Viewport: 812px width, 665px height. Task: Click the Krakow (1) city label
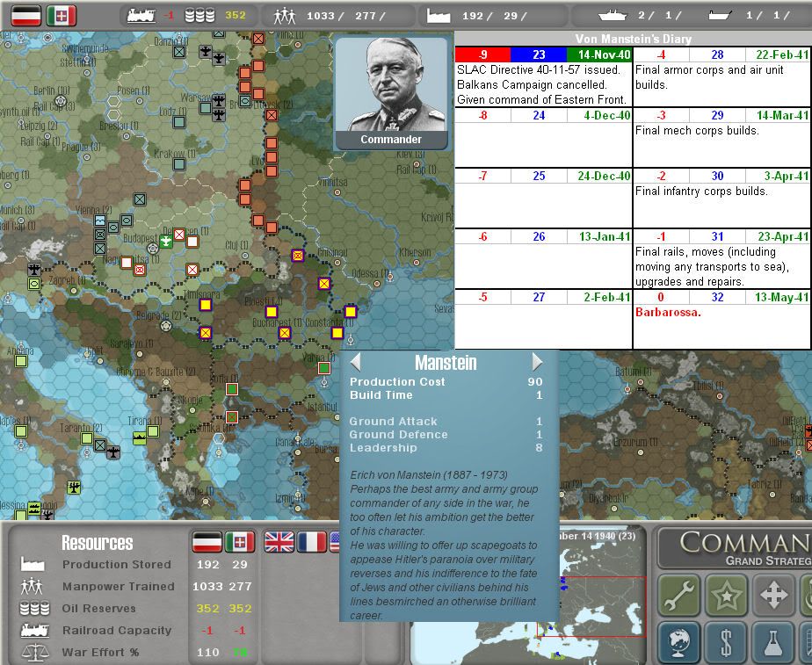(x=175, y=154)
